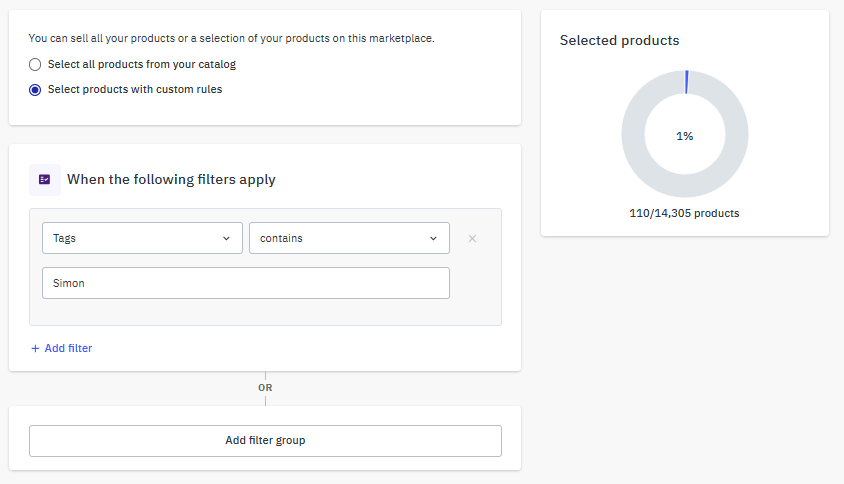The width and height of the screenshot is (844, 484).
Task: Click the contains dropdown chevron arrow
Action: click(433, 239)
